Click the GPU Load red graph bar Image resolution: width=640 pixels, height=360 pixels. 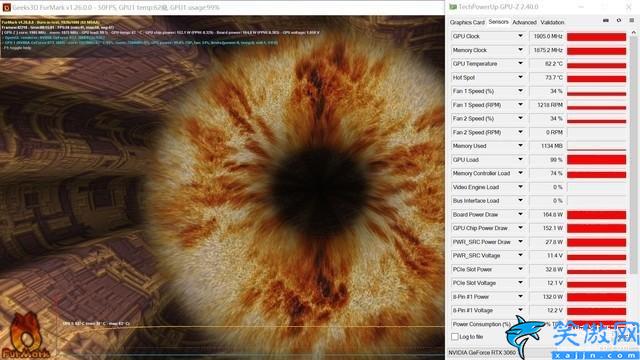pos(596,160)
